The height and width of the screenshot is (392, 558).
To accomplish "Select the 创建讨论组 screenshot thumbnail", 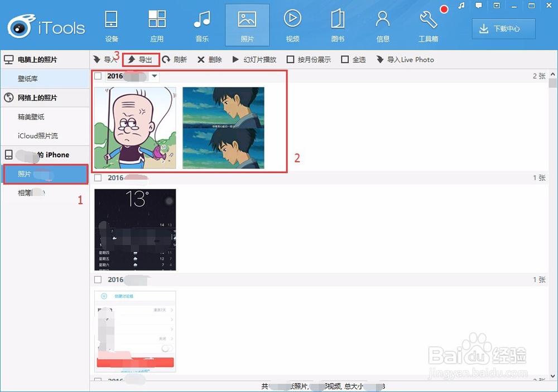I will (135, 332).
